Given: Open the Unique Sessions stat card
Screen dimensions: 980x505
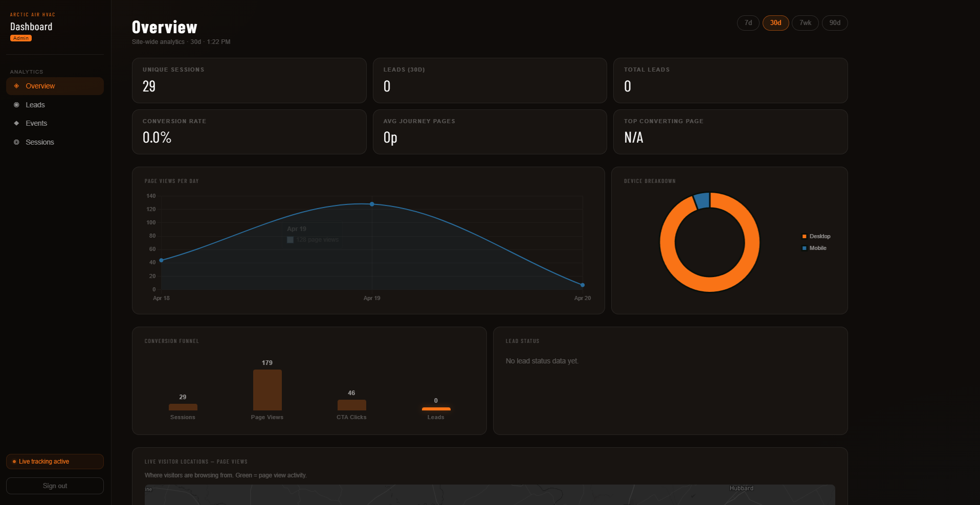Looking at the screenshot, I should coord(249,80).
